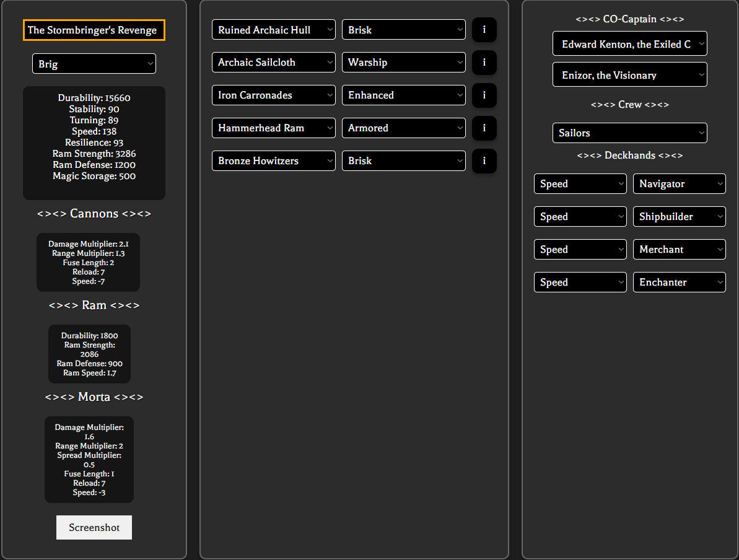
Task: Open Speed dropdown beside Navigator
Action: (580, 184)
